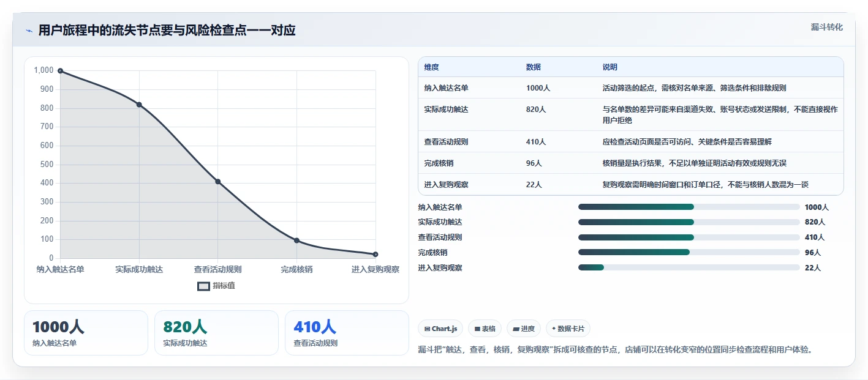Click the 1,000 y-axis label
This screenshot has width=868, height=380.
coord(43,70)
